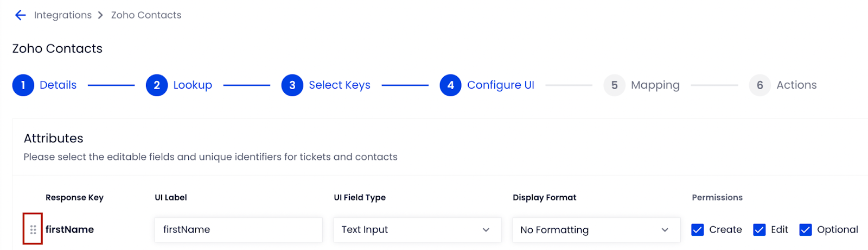Select step 6 circle icon
The height and width of the screenshot is (250, 868).
(760, 85)
